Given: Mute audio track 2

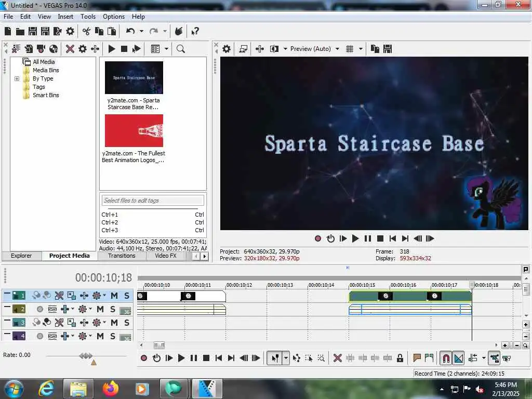Looking at the screenshot, I should pyautogui.click(x=100, y=309).
